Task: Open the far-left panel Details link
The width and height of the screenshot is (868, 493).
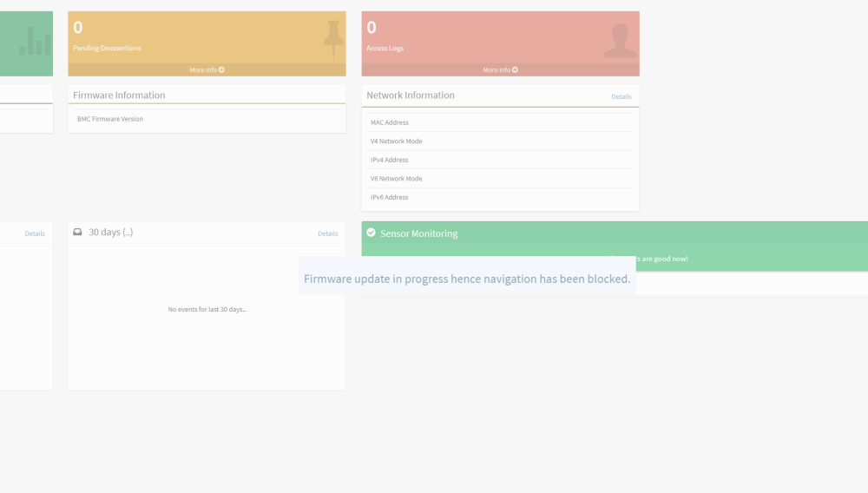Action: pyautogui.click(x=35, y=233)
